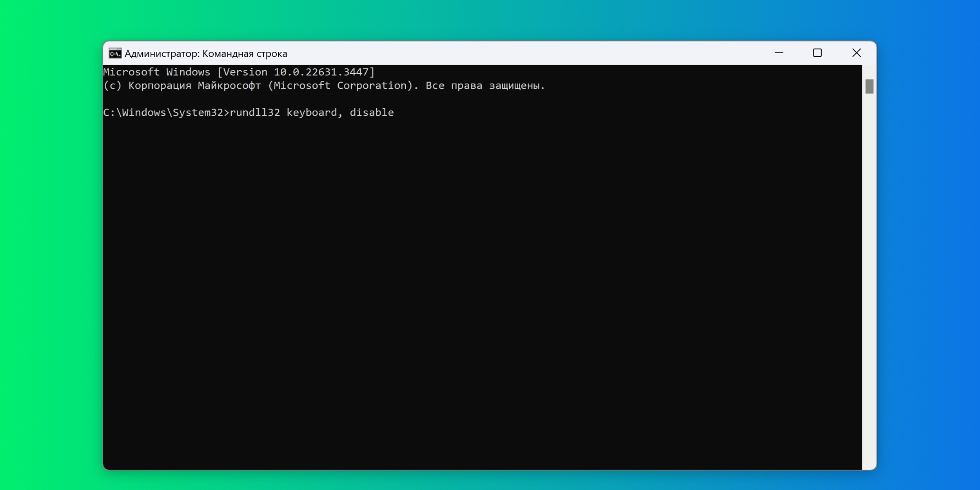The height and width of the screenshot is (490, 980).
Task: Click the window title 'Администратор: Командная строка'
Action: pyautogui.click(x=206, y=54)
